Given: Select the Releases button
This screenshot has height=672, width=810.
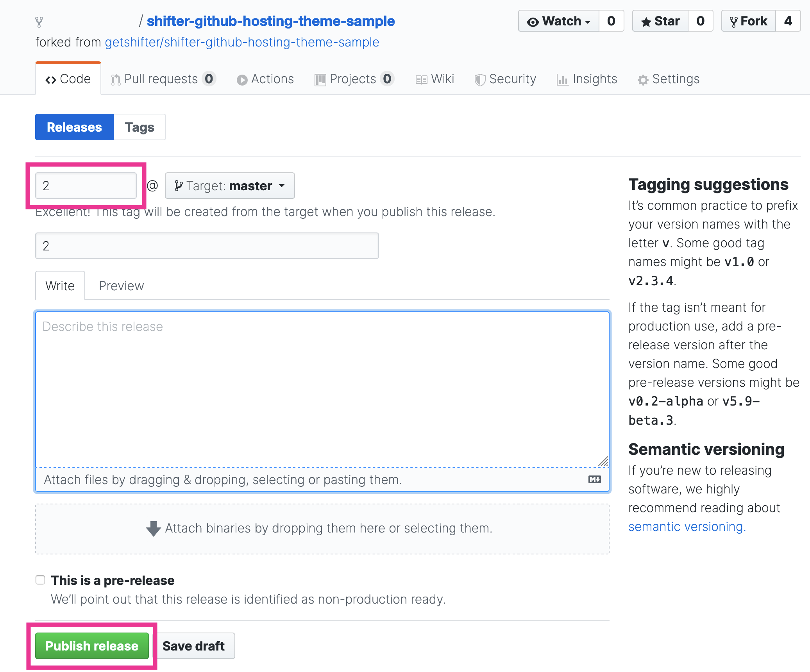Looking at the screenshot, I should 74,127.
